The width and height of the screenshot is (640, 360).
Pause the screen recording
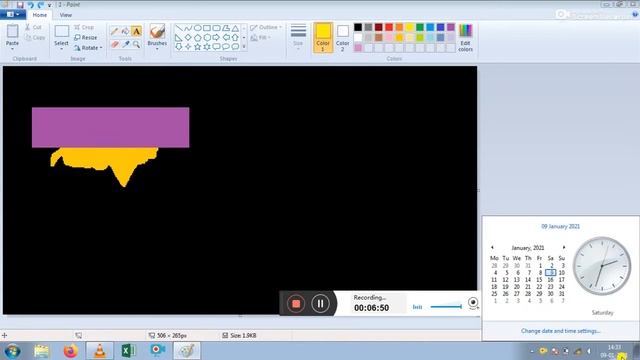320,304
